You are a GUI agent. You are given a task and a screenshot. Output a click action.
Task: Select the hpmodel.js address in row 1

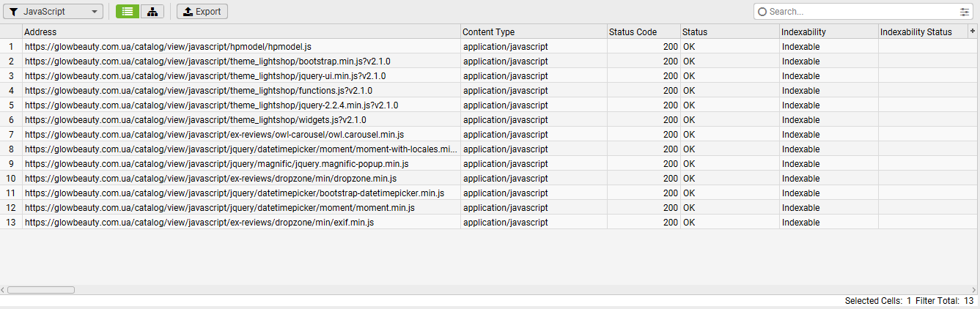(x=169, y=47)
